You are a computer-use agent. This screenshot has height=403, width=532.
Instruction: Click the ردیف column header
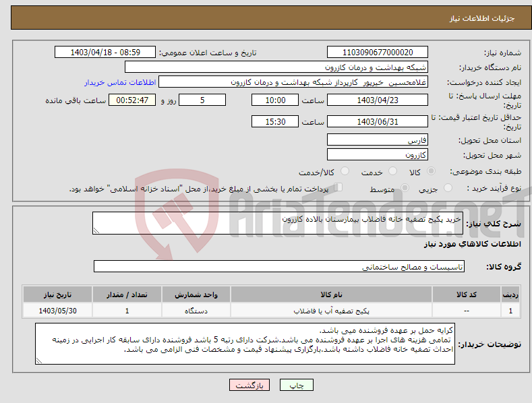[x=510, y=294]
